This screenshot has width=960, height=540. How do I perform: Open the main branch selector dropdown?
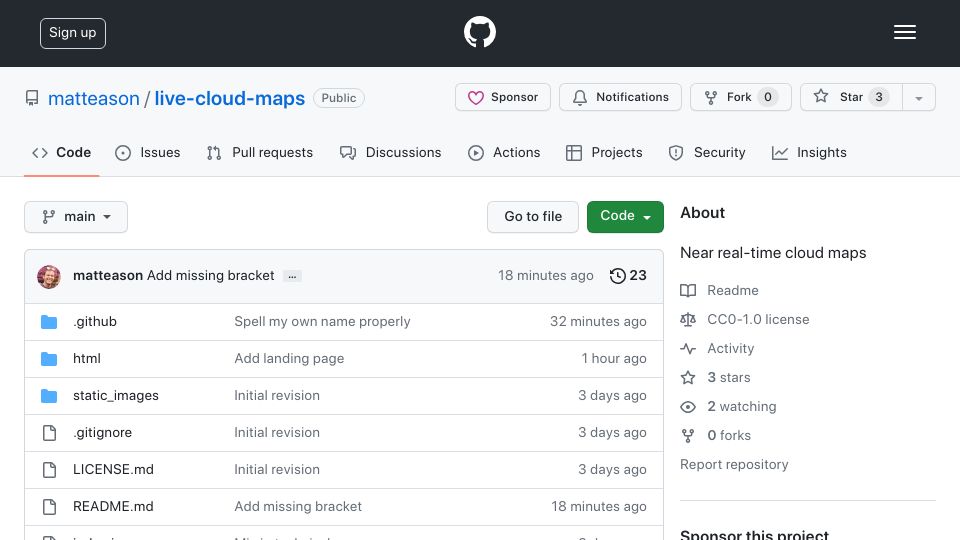(x=76, y=217)
